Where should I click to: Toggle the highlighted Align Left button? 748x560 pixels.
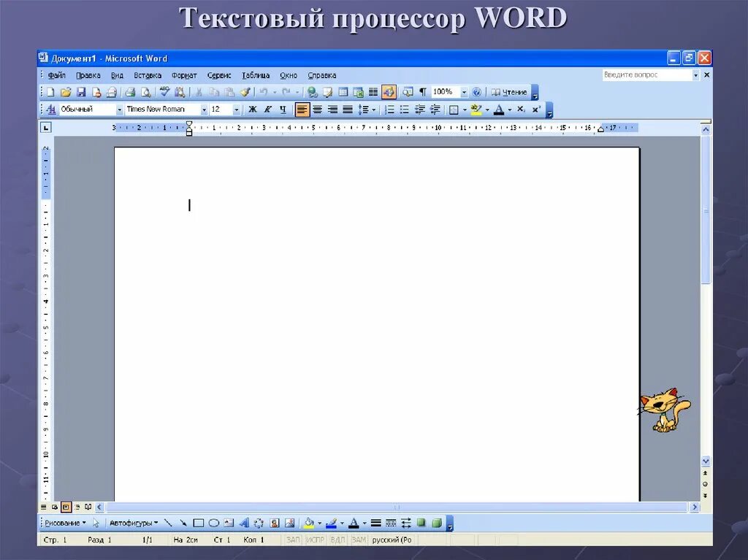(x=302, y=110)
